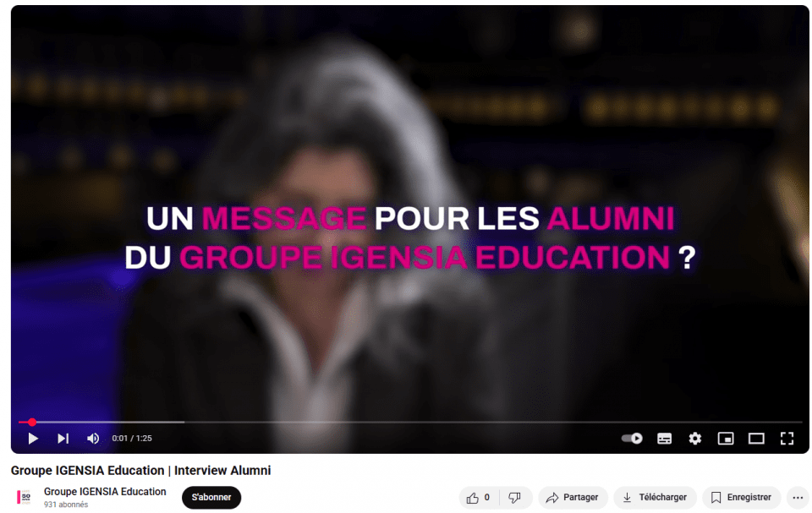
Task: Click the Télécharger download button
Action: pyautogui.click(x=655, y=498)
